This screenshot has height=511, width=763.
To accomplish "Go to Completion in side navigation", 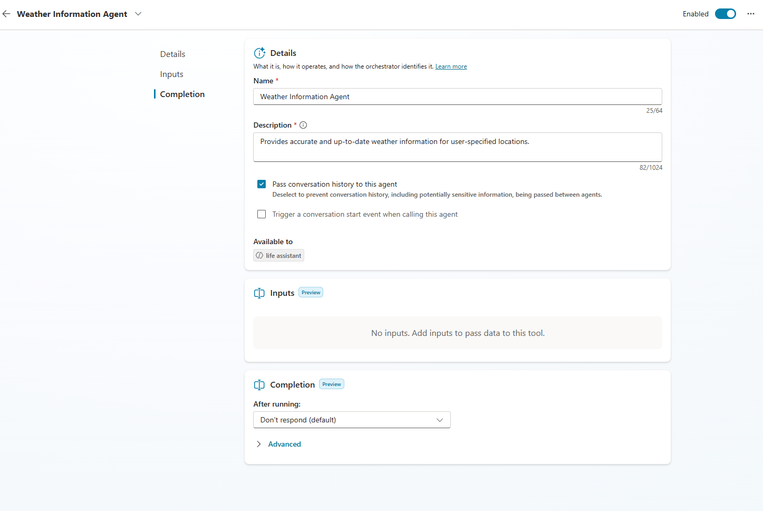I will [182, 94].
